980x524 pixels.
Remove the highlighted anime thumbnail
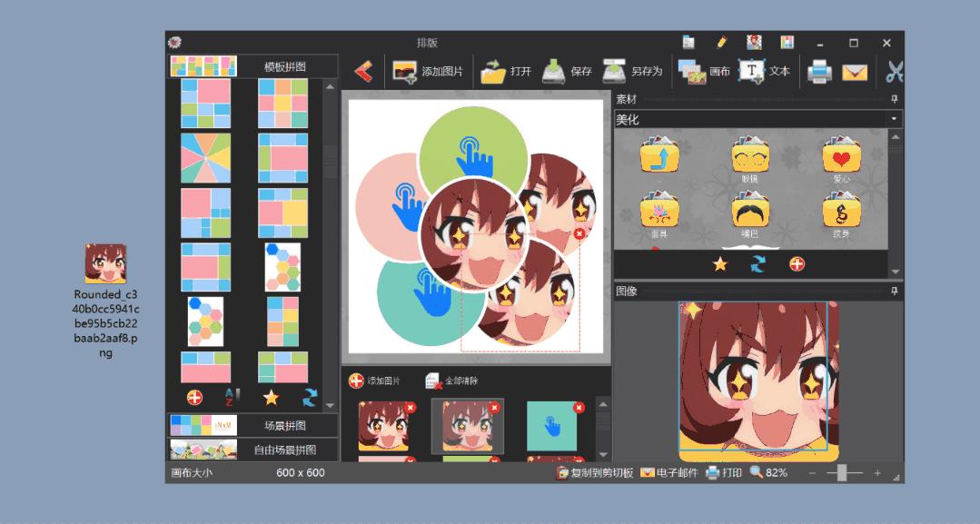point(494,408)
